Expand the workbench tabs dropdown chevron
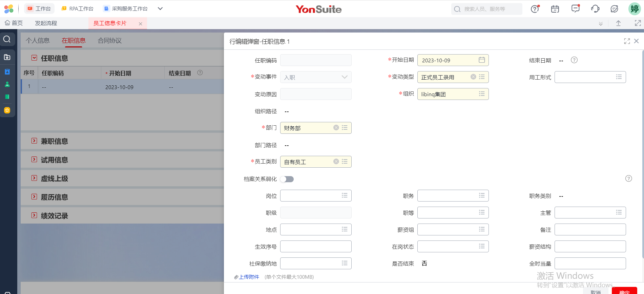This screenshot has width=644, height=294. point(160,9)
